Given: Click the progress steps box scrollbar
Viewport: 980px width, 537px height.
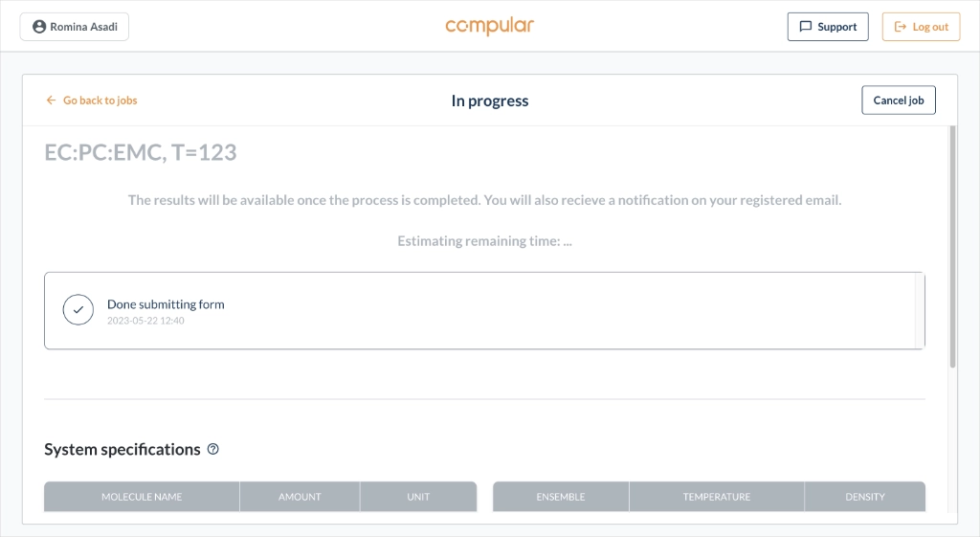Looking at the screenshot, I should coord(920,310).
